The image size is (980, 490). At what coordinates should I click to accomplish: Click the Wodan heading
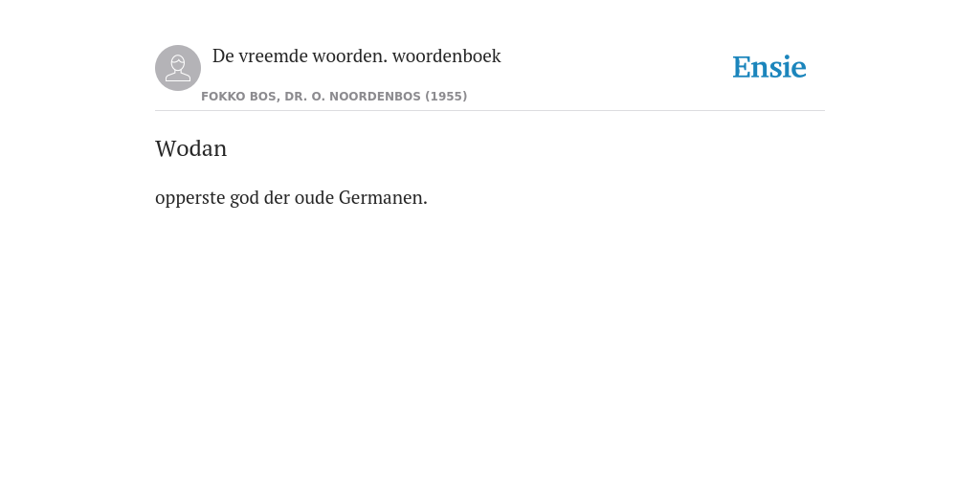[x=190, y=148]
